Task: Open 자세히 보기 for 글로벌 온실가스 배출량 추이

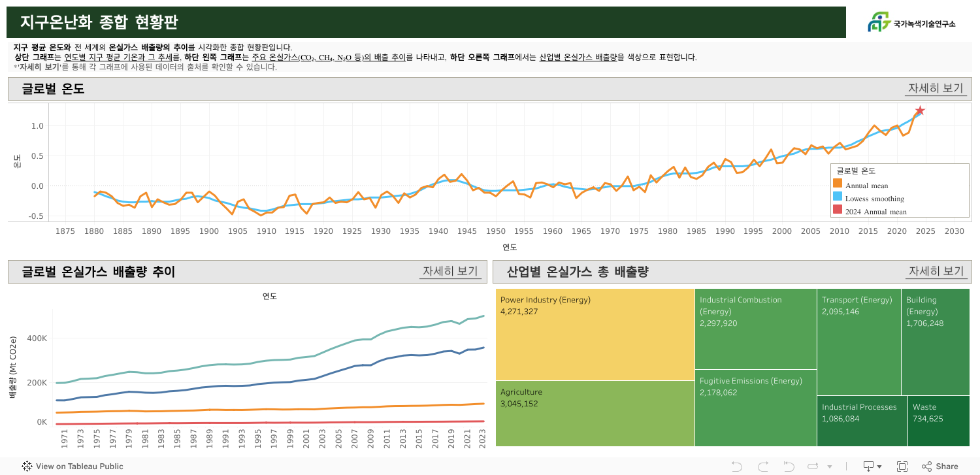Action: click(x=450, y=271)
